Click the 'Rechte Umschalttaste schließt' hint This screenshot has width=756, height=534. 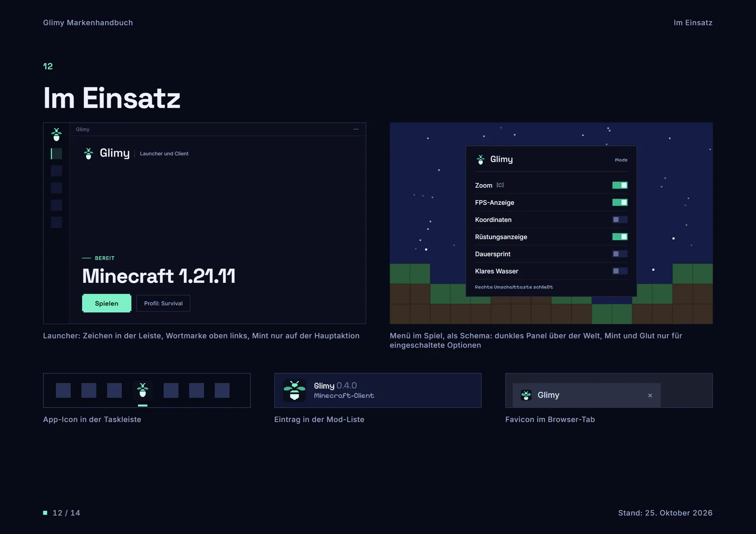514,287
